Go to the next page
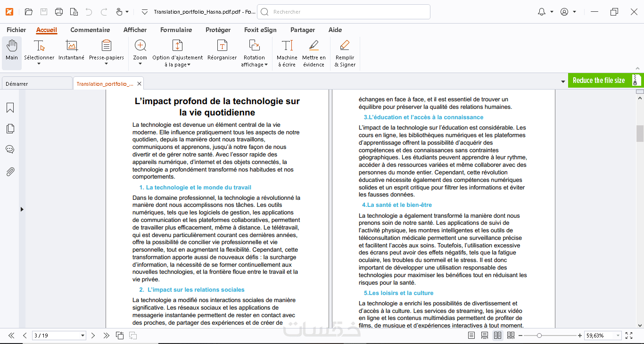644x344 pixels. click(93, 336)
